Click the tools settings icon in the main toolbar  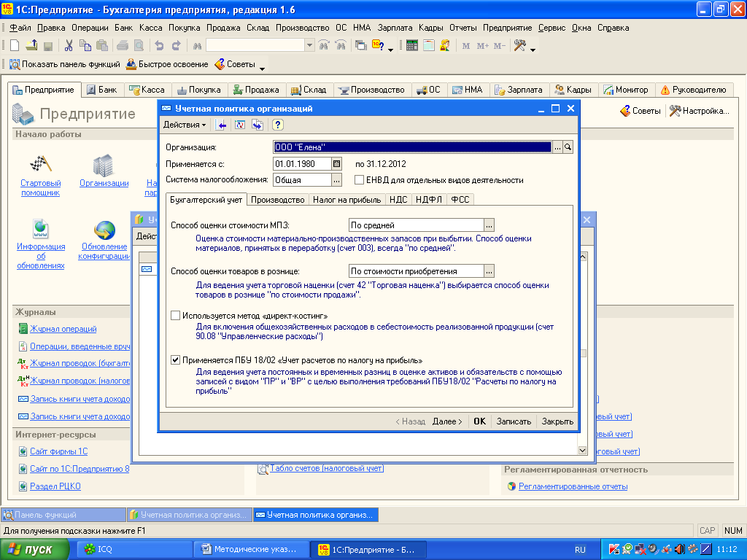519,46
